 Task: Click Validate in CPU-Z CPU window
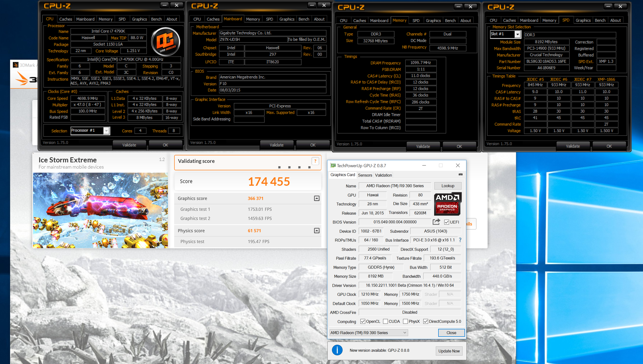pyautogui.click(x=129, y=145)
